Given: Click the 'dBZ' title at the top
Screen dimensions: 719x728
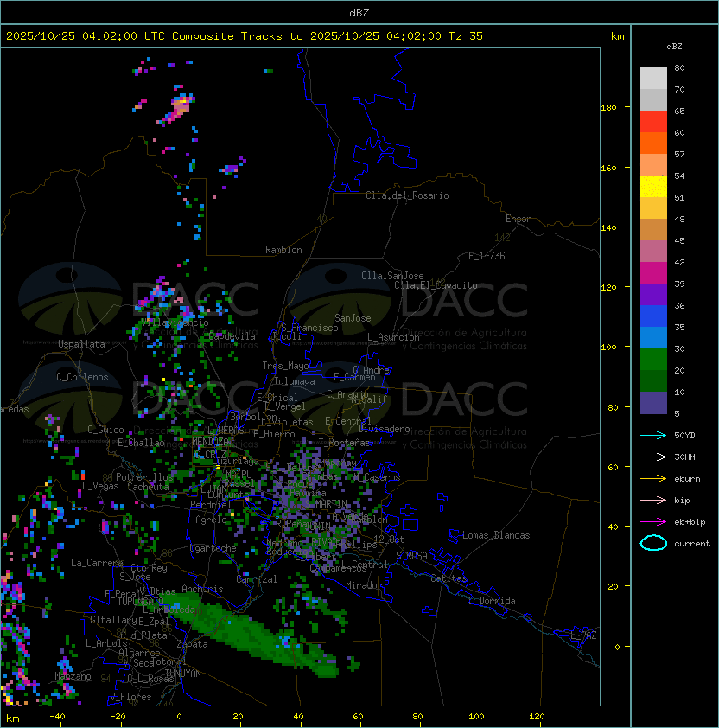Looking at the screenshot, I should pos(359,12).
